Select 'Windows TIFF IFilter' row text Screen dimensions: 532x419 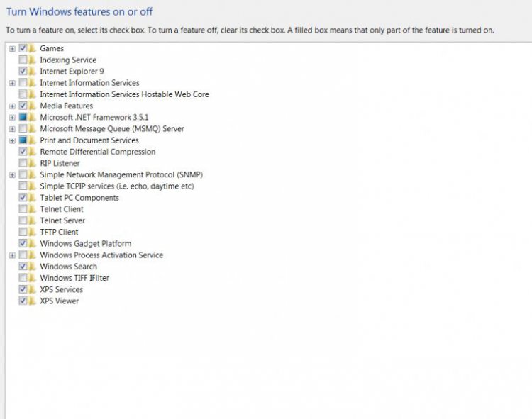pyautogui.click(x=74, y=278)
